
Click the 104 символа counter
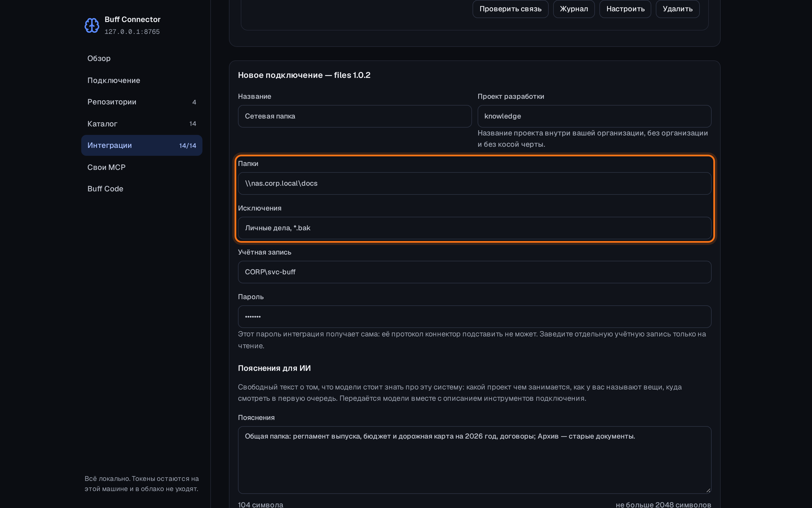[261, 505]
